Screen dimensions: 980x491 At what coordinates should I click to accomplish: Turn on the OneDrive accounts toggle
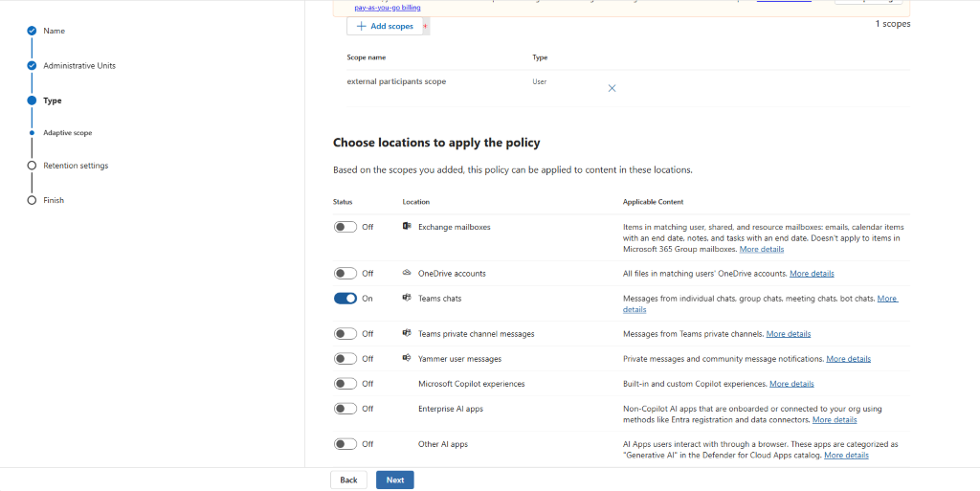[x=345, y=273]
